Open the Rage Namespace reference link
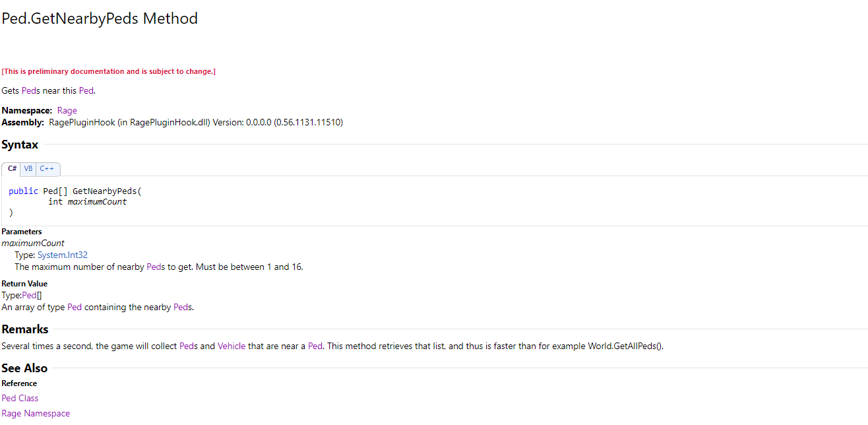The width and height of the screenshot is (868, 425). (x=36, y=413)
